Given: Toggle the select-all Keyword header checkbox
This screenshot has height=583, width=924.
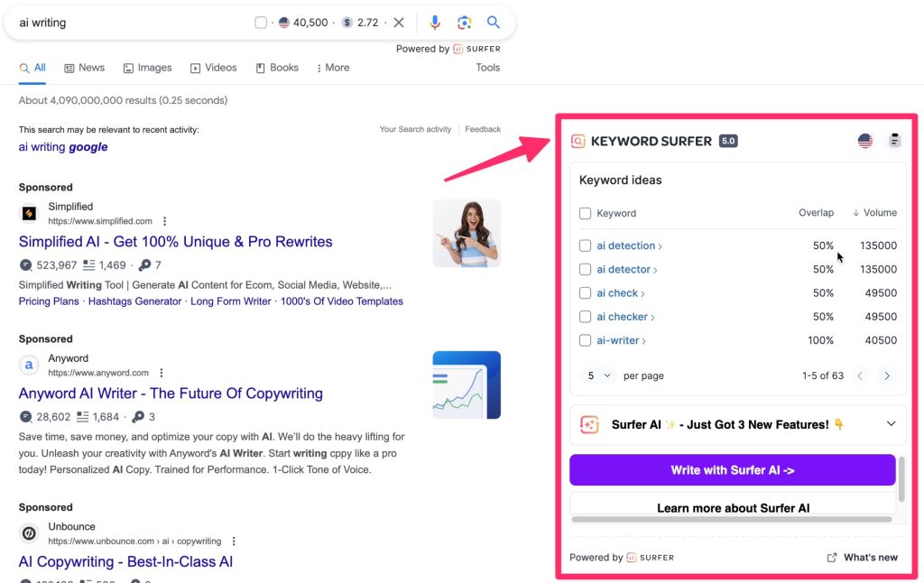Looking at the screenshot, I should coord(585,213).
